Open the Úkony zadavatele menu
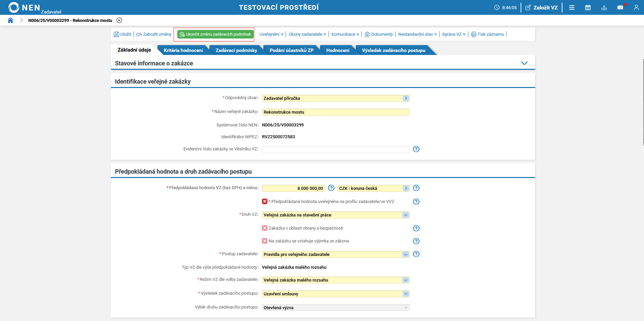644x321 pixels. [x=307, y=34]
